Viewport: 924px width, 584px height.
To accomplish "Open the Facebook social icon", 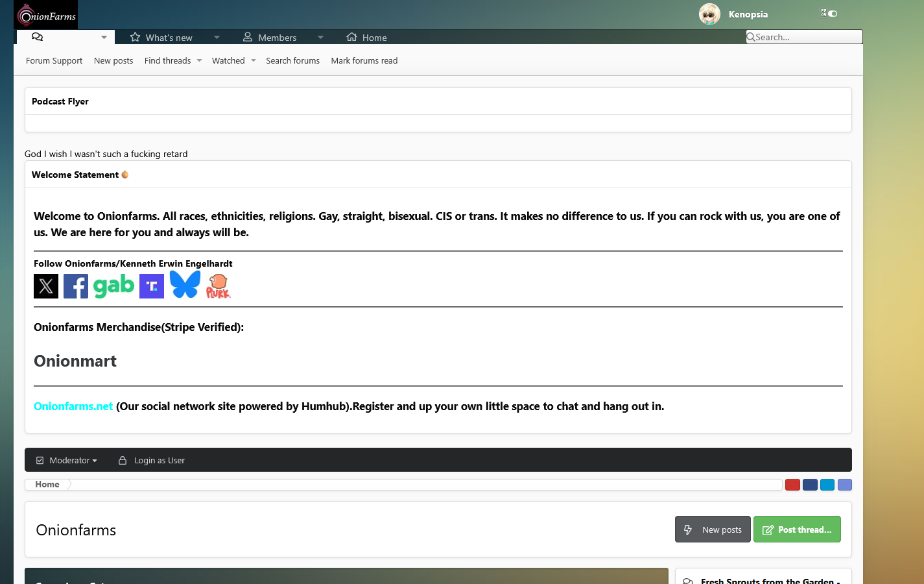I will (x=76, y=286).
